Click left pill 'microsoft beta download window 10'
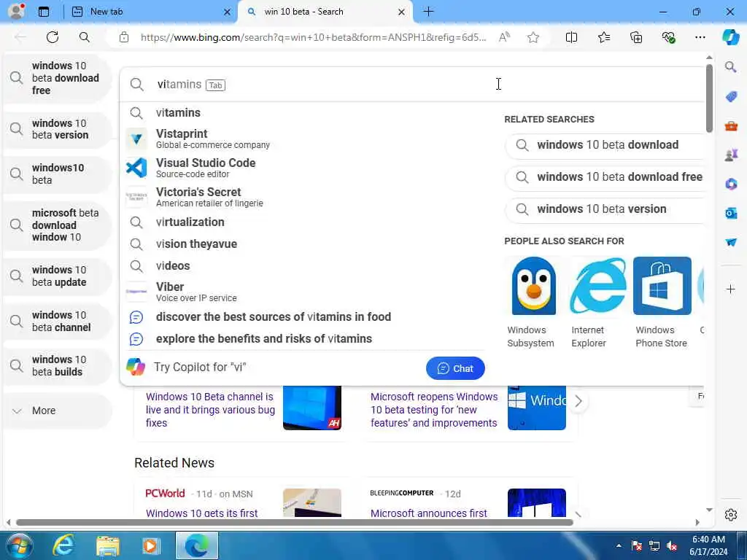Viewport: 747px width, 560px height. [58, 225]
